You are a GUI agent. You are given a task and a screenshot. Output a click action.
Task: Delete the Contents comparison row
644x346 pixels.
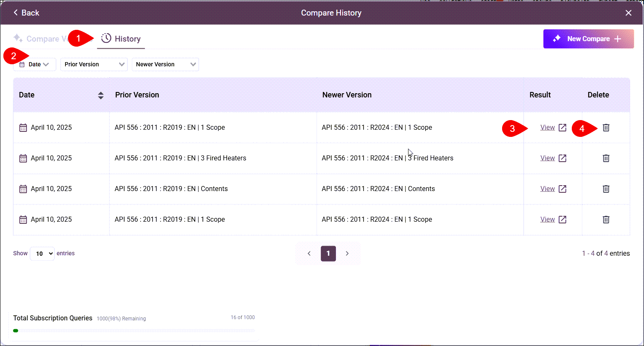[x=606, y=189]
